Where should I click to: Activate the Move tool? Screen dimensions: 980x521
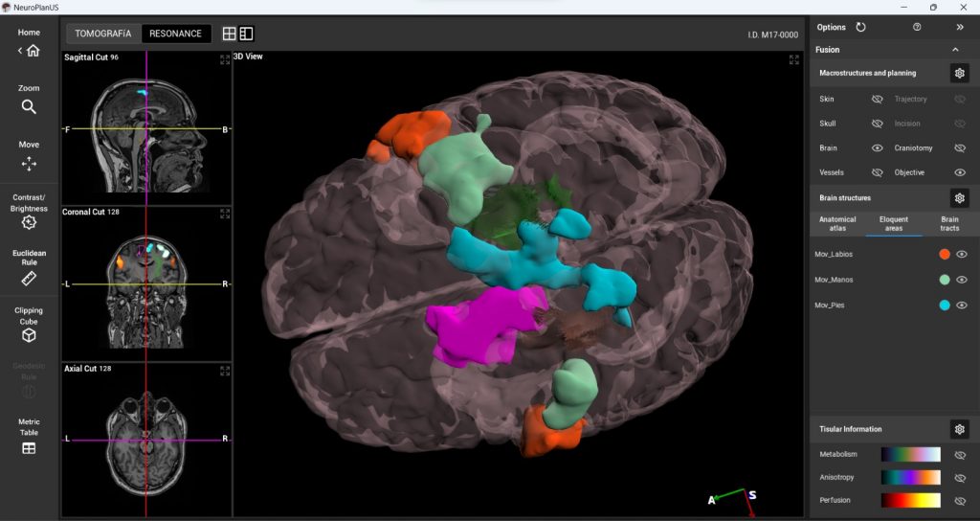coord(29,164)
